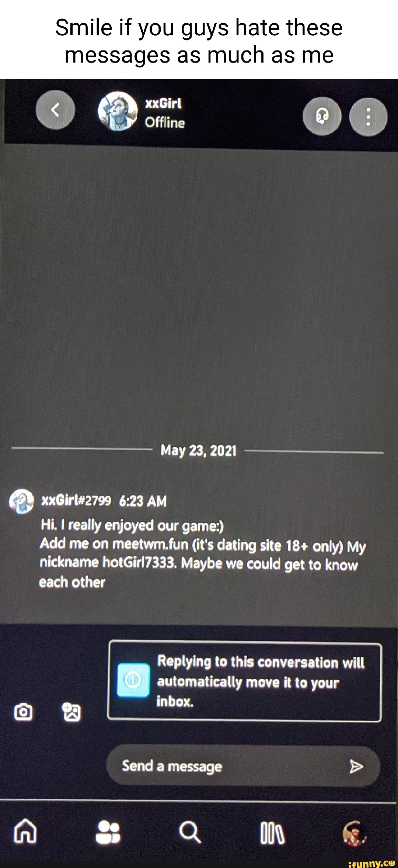Tap the camera capture icon
The height and width of the screenshot is (868, 398).
pyautogui.click(x=23, y=712)
